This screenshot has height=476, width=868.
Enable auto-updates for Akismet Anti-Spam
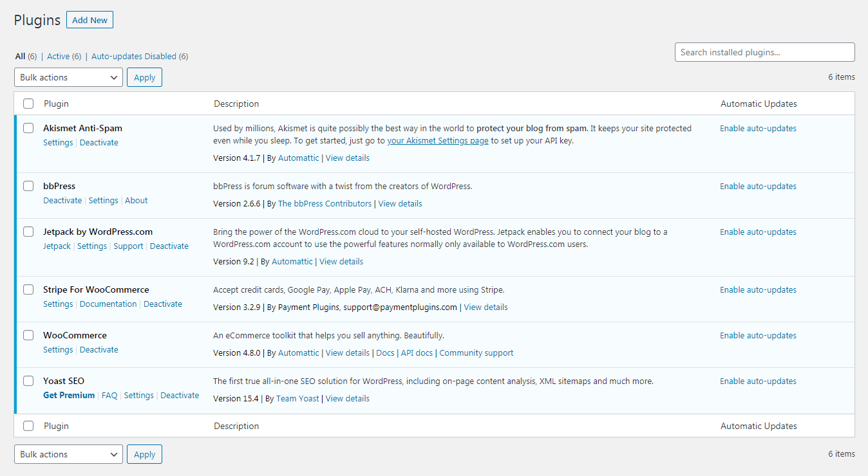pos(758,128)
